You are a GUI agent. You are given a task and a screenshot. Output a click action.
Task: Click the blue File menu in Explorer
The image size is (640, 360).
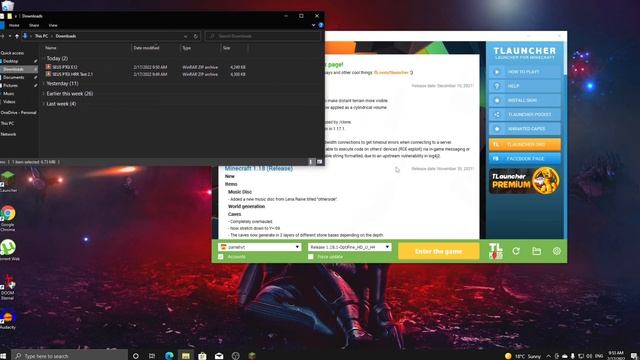pyautogui.click(x=2, y=25)
